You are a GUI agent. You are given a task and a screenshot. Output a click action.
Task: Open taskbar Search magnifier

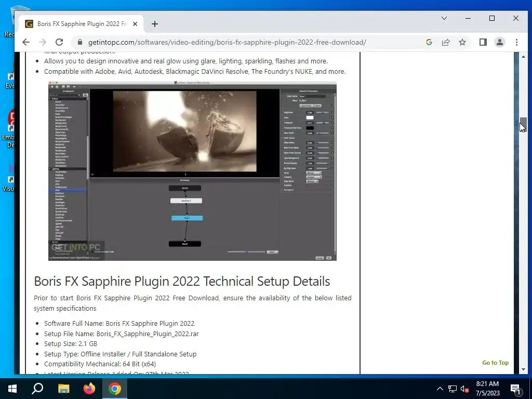click(x=37, y=389)
